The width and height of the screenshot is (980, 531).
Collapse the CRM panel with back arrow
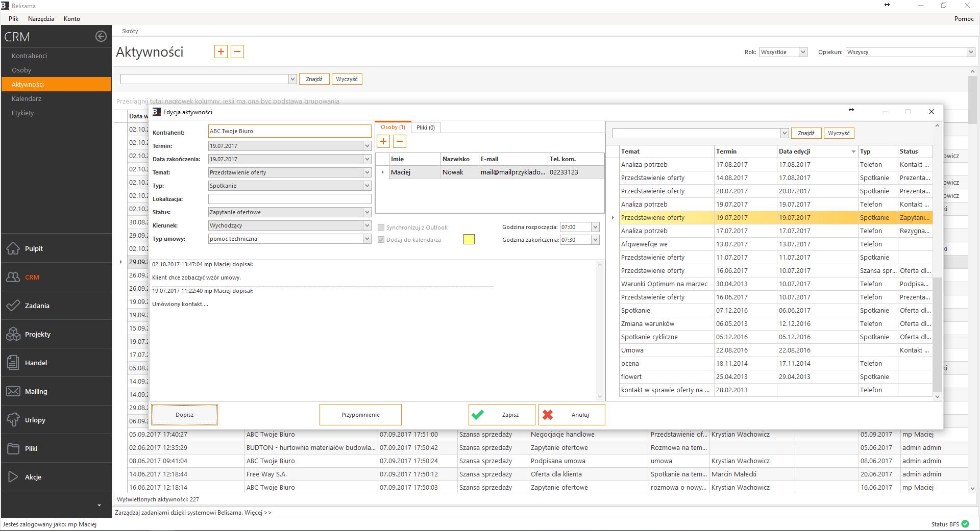pos(101,36)
